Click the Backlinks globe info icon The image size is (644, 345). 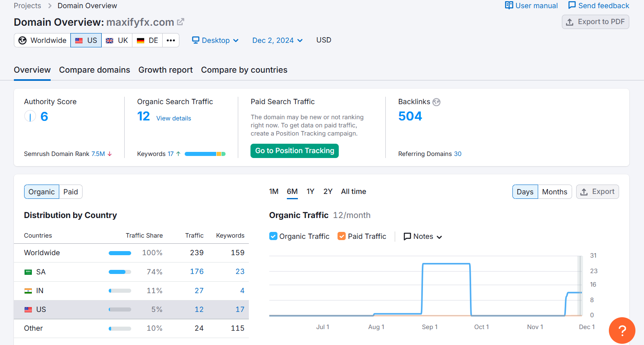(x=436, y=102)
